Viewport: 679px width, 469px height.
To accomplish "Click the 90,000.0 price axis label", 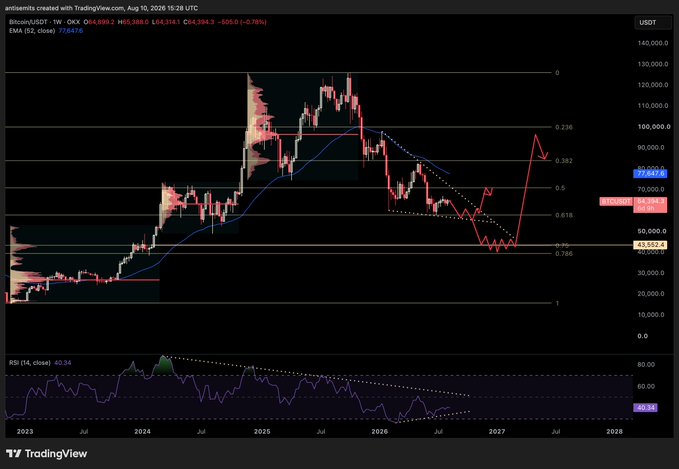I will (x=653, y=147).
